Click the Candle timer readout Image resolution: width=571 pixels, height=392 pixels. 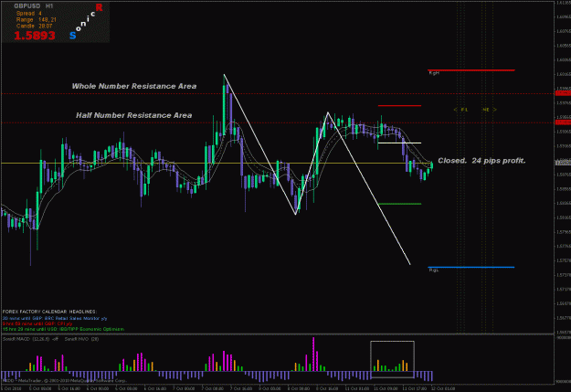(x=34, y=26)
